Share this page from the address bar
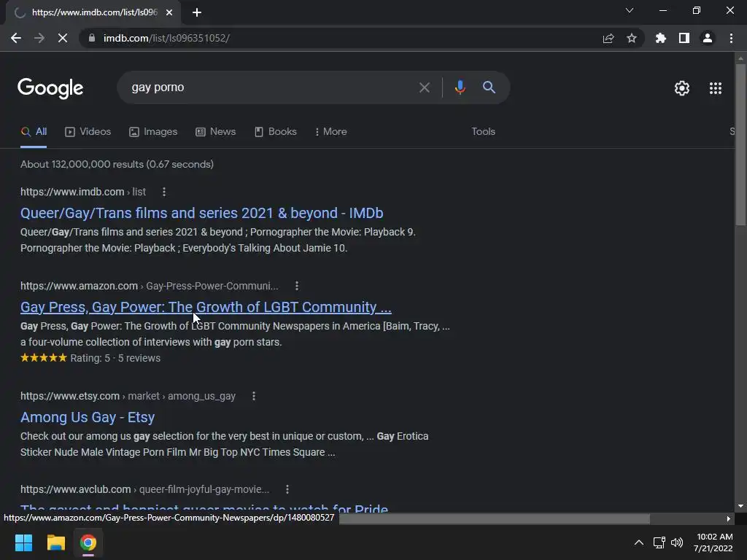Image resolution: width=747 pixels, height=560 pixels. [x=608, y=38]
